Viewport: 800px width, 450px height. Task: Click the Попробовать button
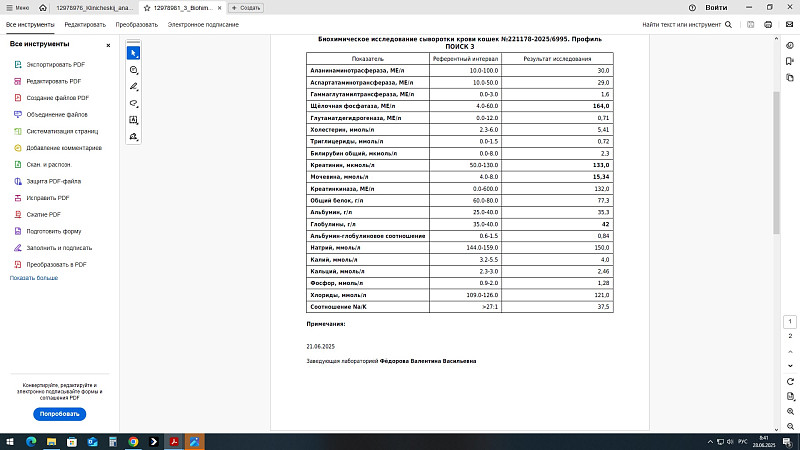[60, 414]
